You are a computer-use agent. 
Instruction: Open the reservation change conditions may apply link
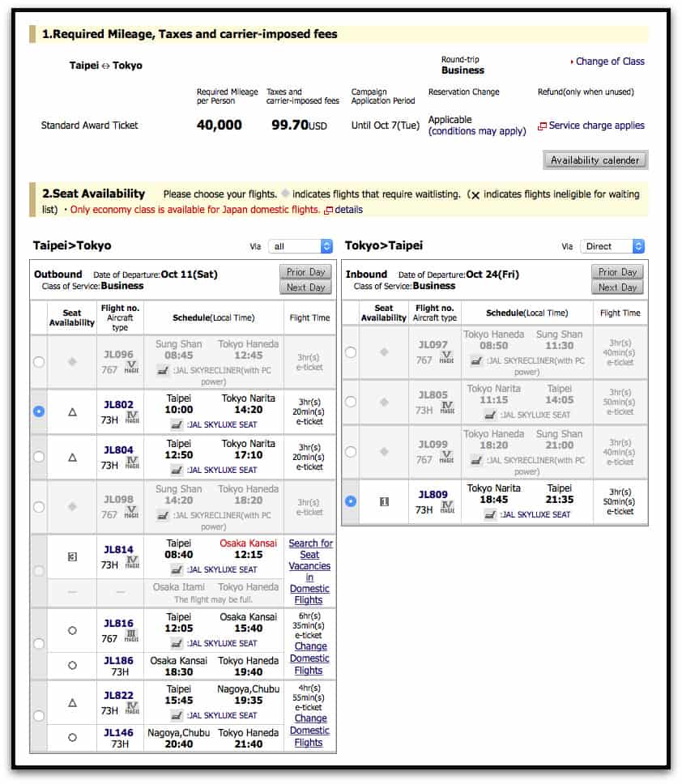(477, 131)
